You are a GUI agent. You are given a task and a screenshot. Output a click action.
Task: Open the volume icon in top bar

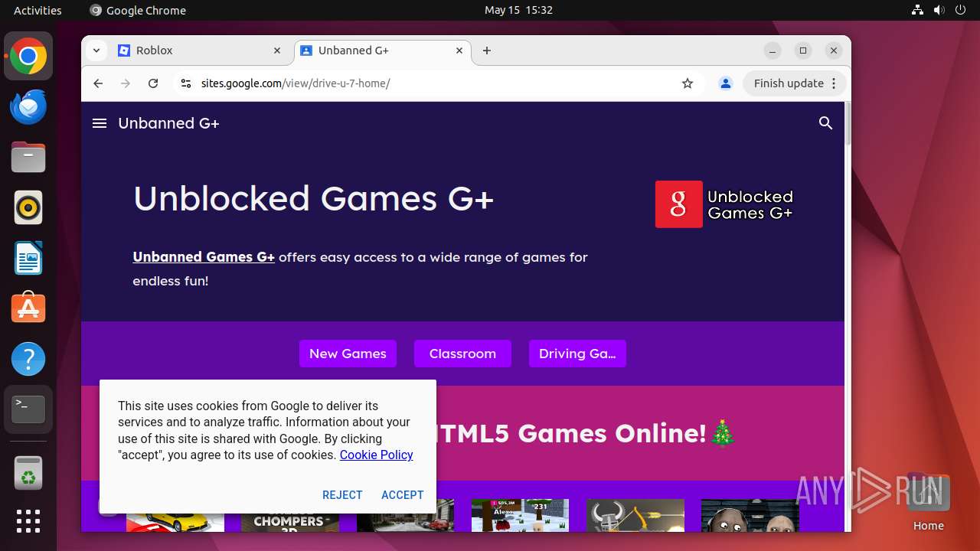939,10
